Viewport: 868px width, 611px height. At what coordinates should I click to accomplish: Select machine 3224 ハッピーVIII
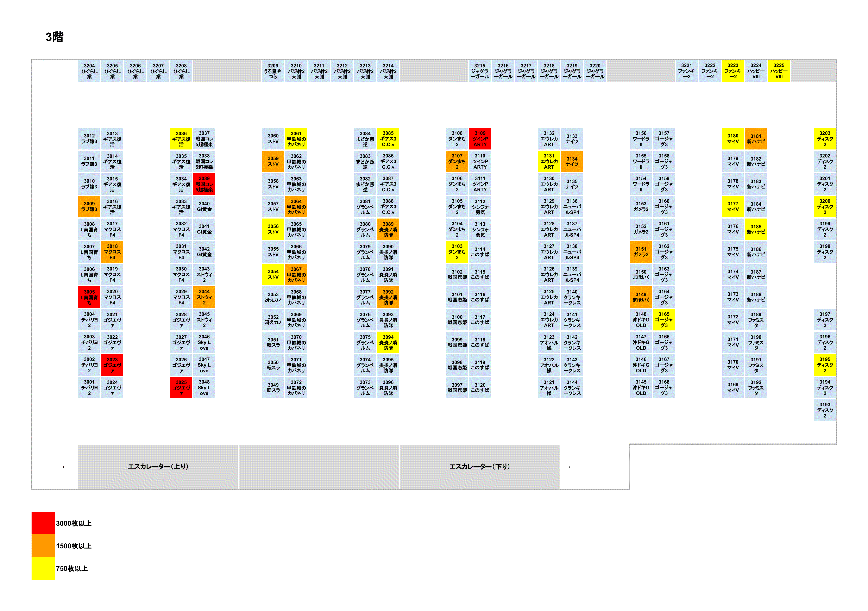click(x=756, y=71)
